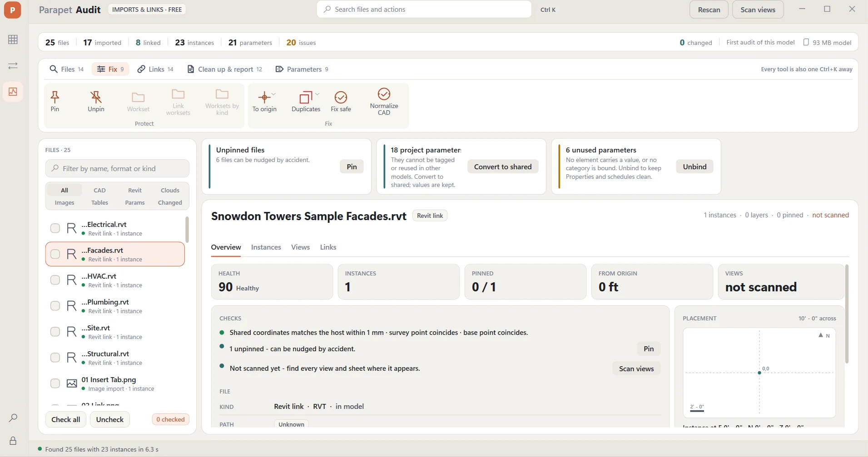Open the Instances tab of the file detail

point(266,247)
